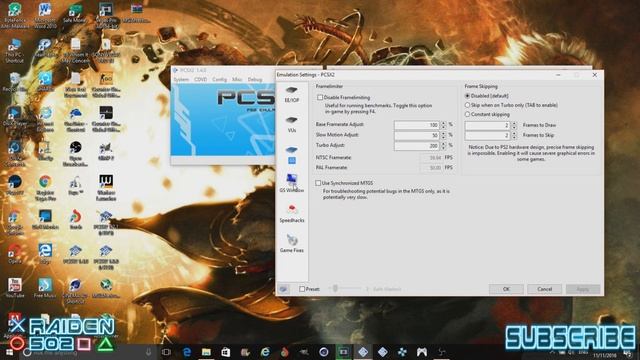The width and height of the screenshot is (640, 360).
Task: Open Misc menu in PCSX2 window
Action: (237, 80)
